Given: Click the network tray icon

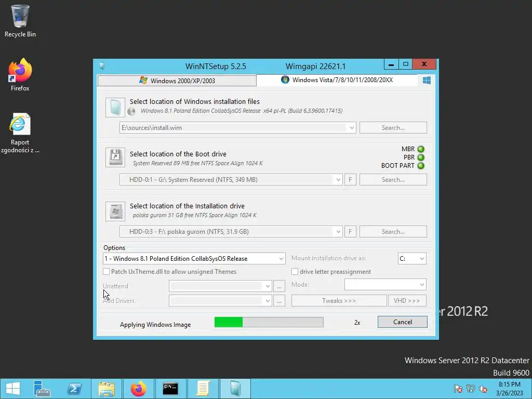Looking at the screenshot, I should pos(470,389).
